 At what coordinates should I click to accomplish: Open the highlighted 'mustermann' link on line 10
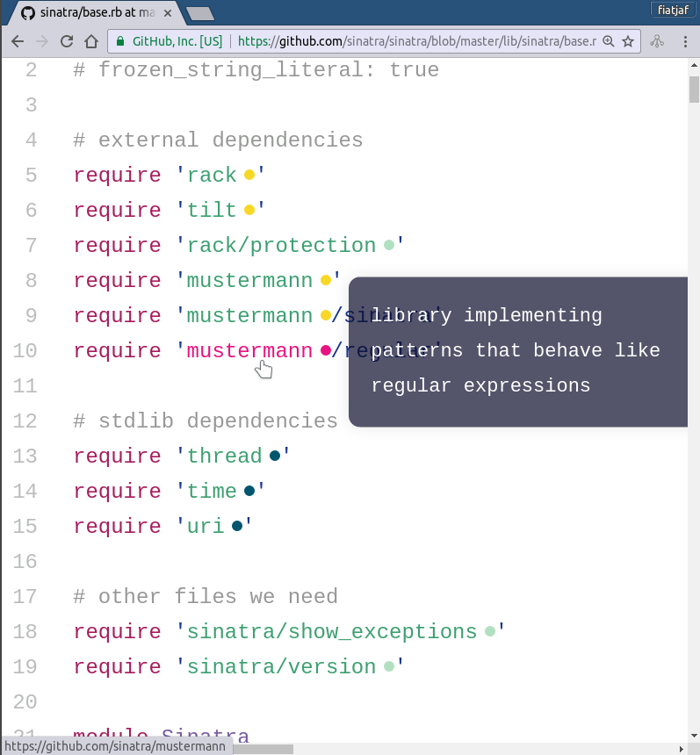[249, 351]
